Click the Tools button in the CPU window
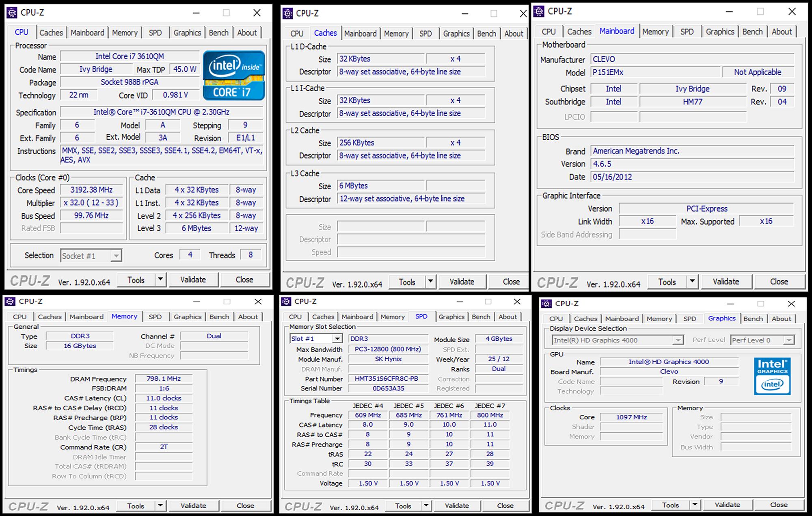 click(136, 280)
